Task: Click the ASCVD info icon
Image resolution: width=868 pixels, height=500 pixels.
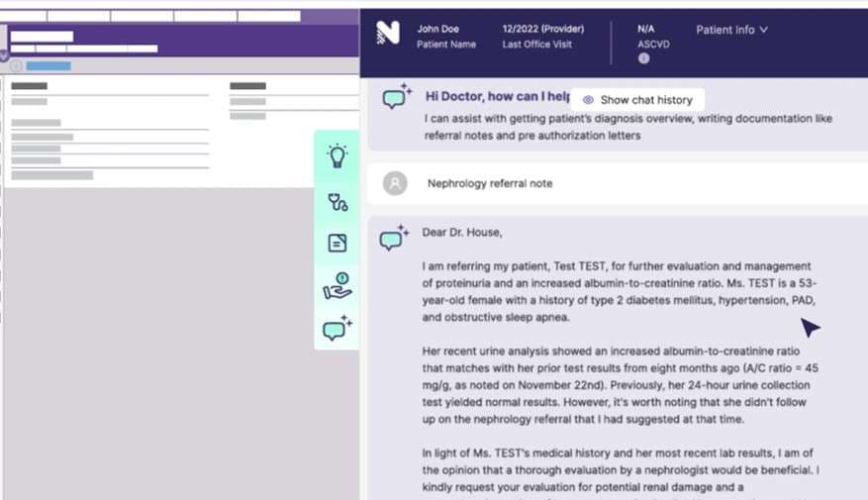Action: pos(643,58)
